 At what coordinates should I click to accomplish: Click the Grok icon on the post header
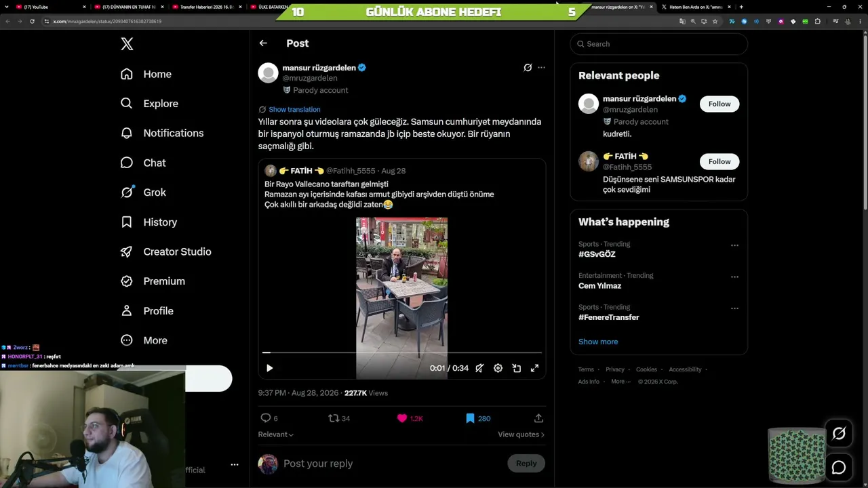coord(528,68)
